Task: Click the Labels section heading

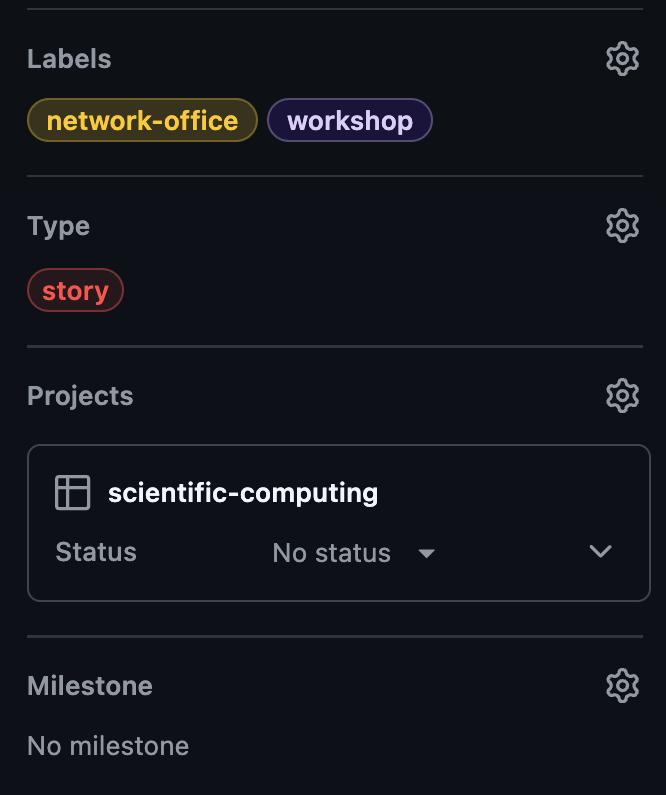Action: coord(69,59)
